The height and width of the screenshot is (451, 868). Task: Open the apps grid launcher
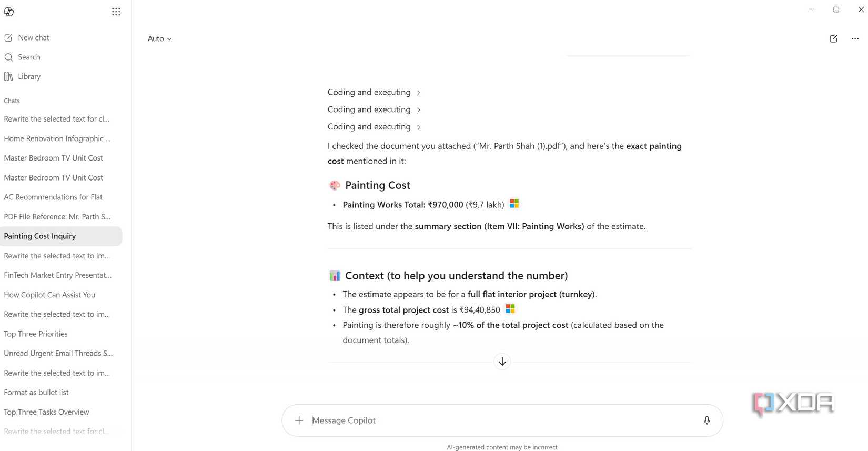coord(116,12)
